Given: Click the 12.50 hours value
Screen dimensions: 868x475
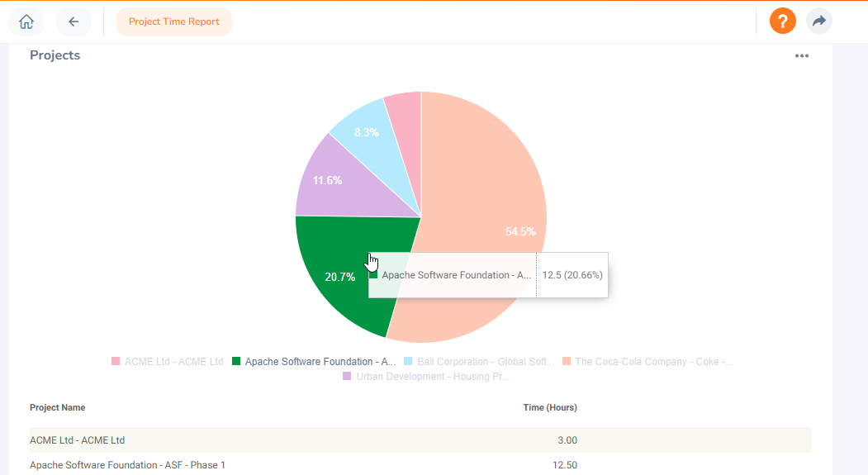Looking at the screenshot, I should [565, 465].
